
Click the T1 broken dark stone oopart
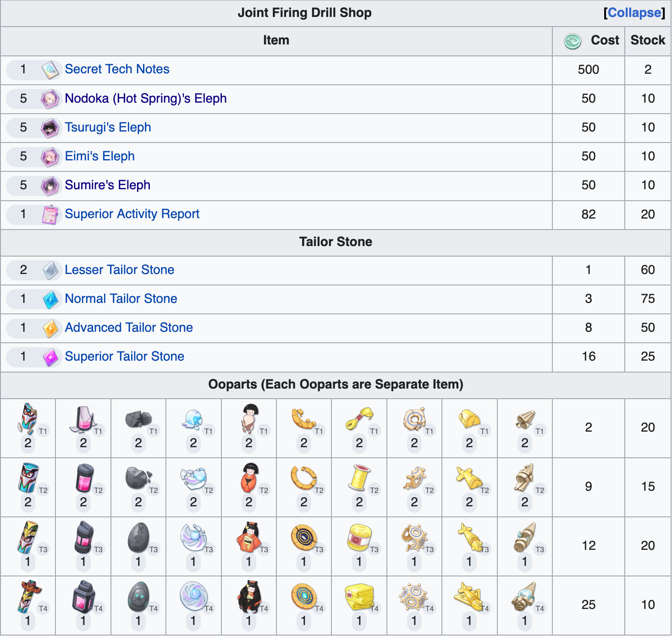[138, 419]
